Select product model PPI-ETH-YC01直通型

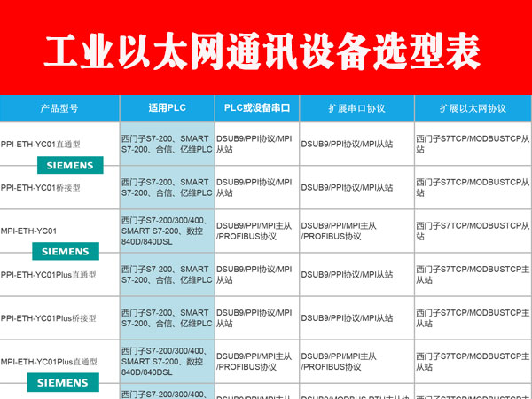click(41, 145)
